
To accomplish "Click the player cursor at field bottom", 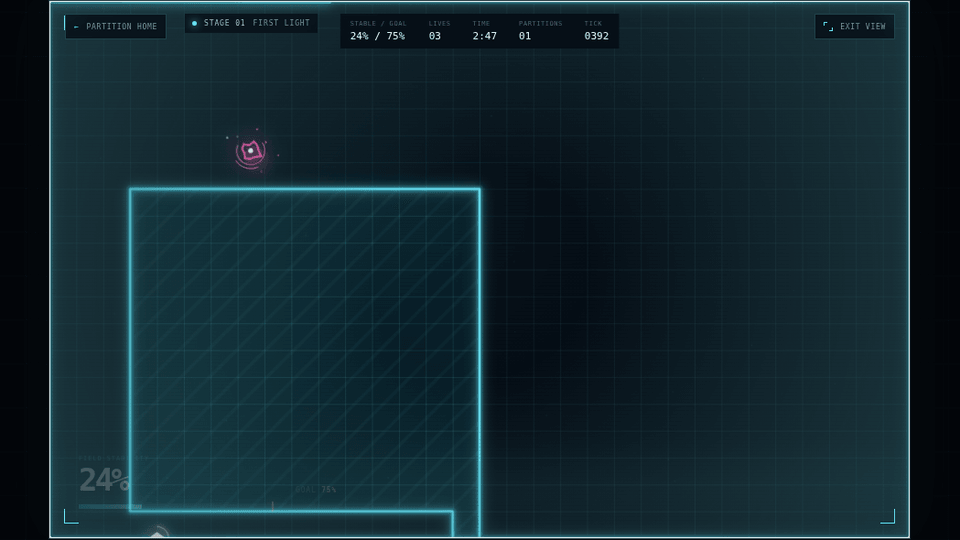I will [157, 533].
